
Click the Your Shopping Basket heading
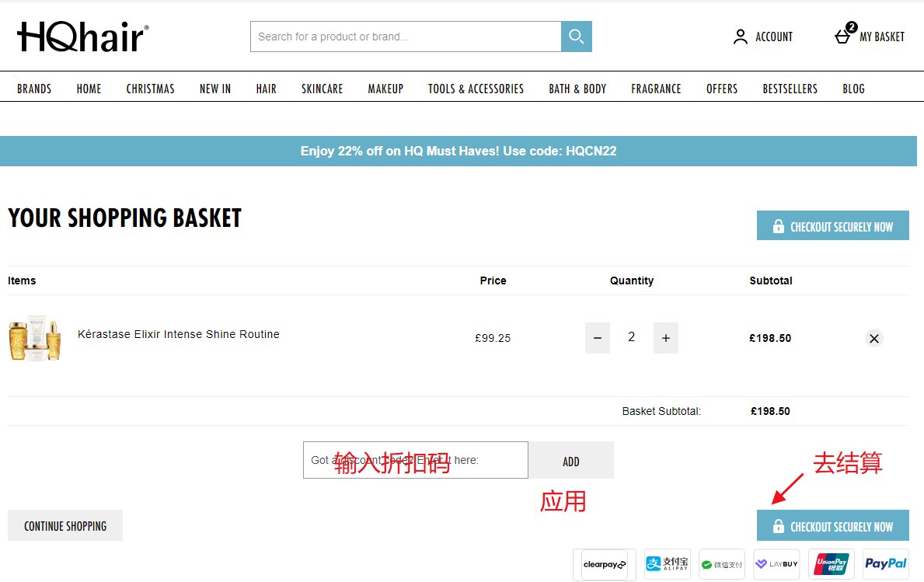click(125, 218)
